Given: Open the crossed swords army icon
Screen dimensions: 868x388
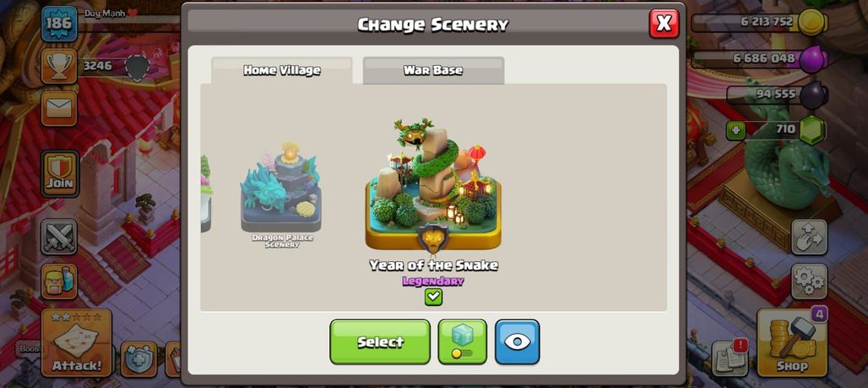Looking at the screenshot, I should click(x=58, y=237).
